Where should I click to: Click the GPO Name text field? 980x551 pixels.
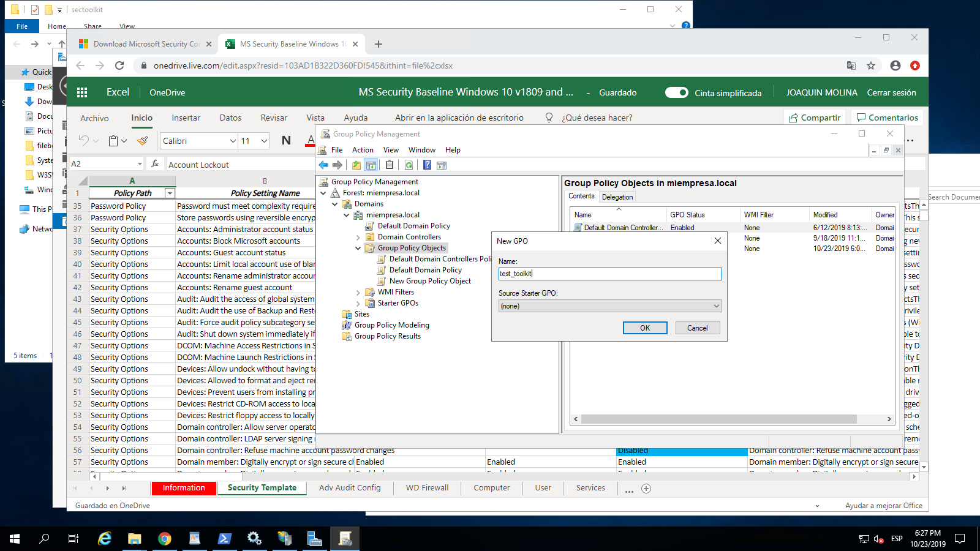click(609, 274)
